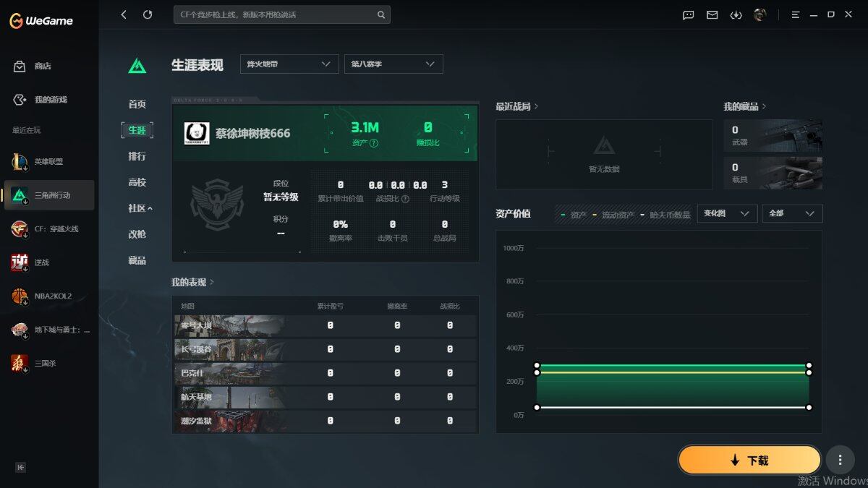Select the 零号大坝 map row

[x=325, y=326]
